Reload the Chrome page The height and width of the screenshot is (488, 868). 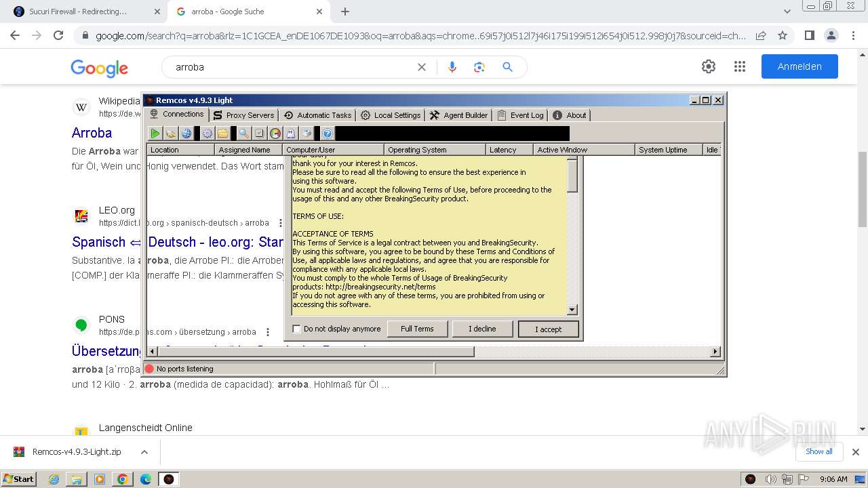[x=58, y=35]
